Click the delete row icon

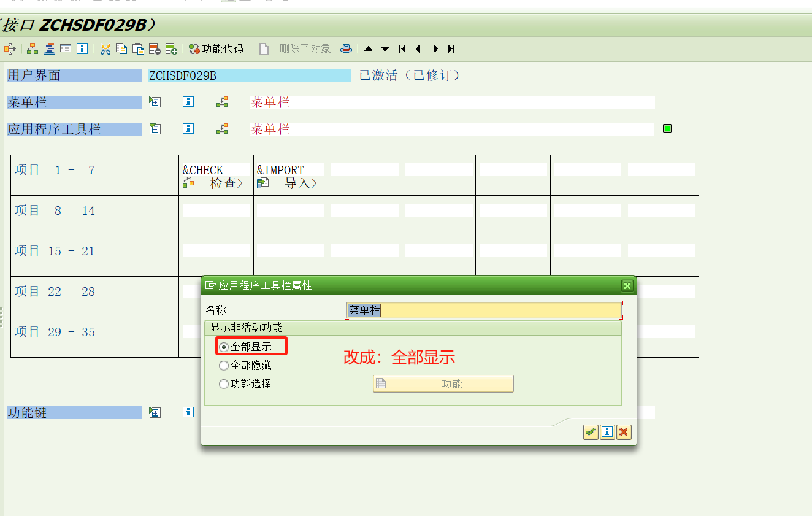tap(155, 48)
